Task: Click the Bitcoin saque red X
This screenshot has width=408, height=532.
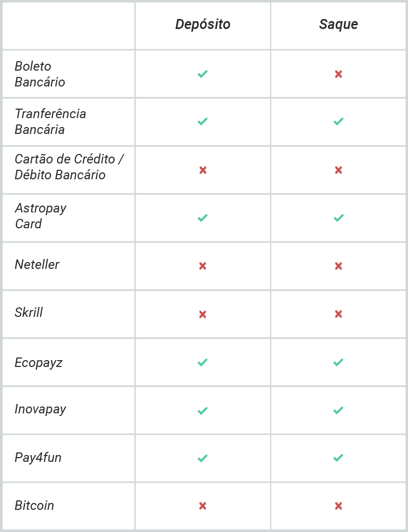Action: 338,506
